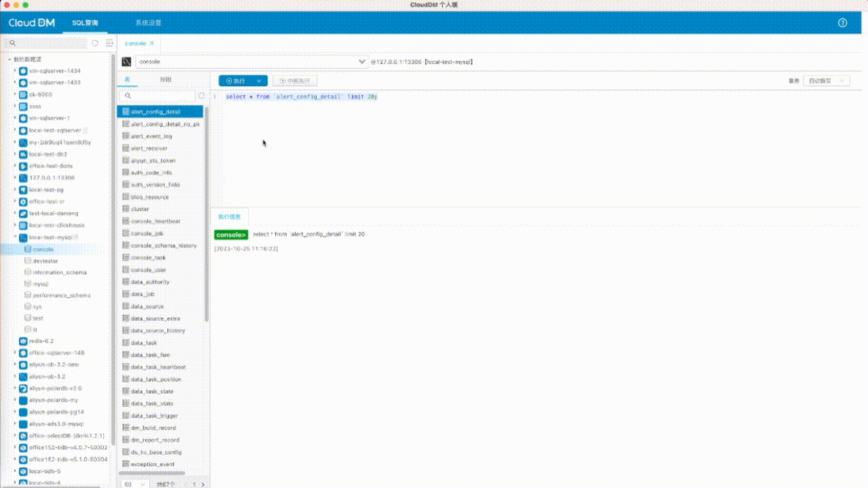The image size is (868, 488).
Task: Switch to the 视图 views tab
Action: point(165,79)
